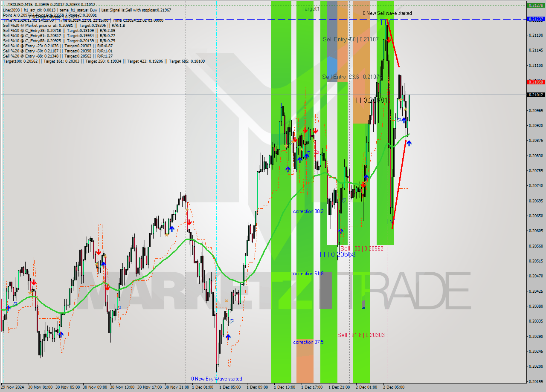The height and width of the screenshot is (392, 546).
Task: Click the 0.20875 price axis value
Action: 536,140
